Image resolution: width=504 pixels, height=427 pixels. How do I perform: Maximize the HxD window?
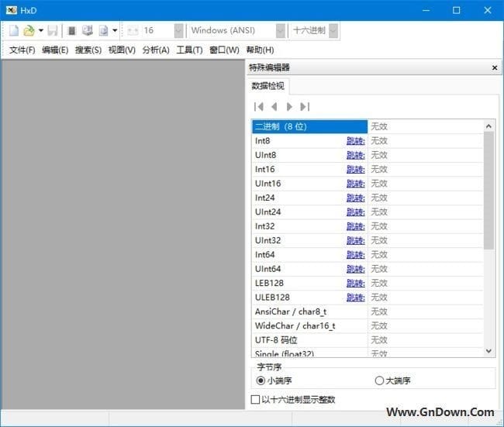[x=457, y=10]
